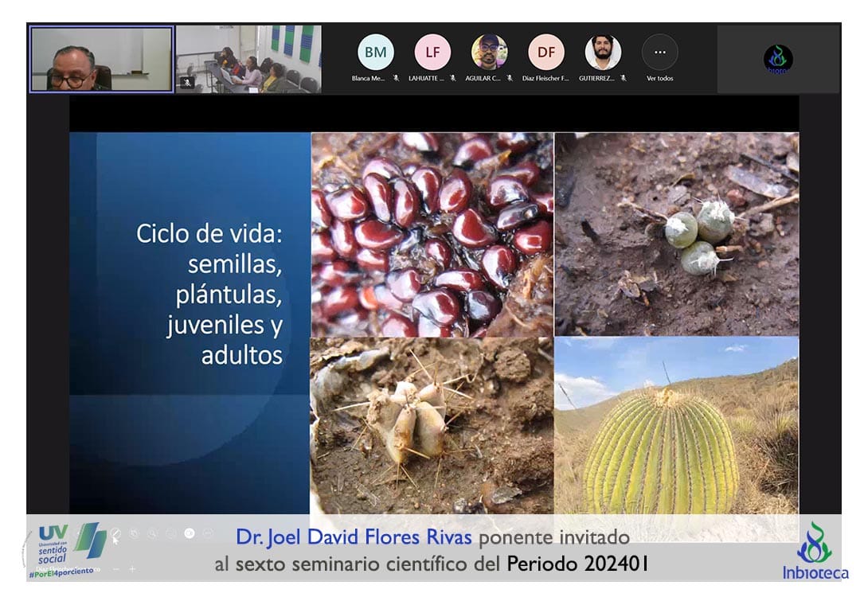868x605 pixels.
Task: Click the Inbioteca logo tile at top right
Action: 778,59
